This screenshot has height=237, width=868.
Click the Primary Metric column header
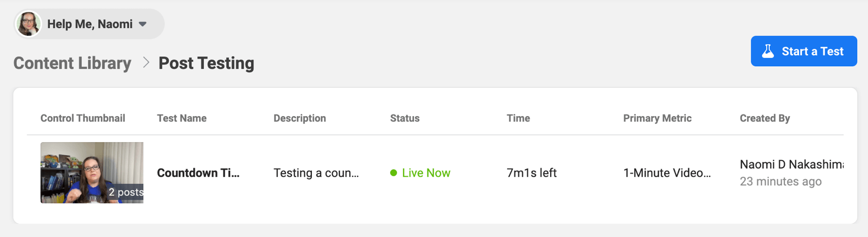click(657, 118)
